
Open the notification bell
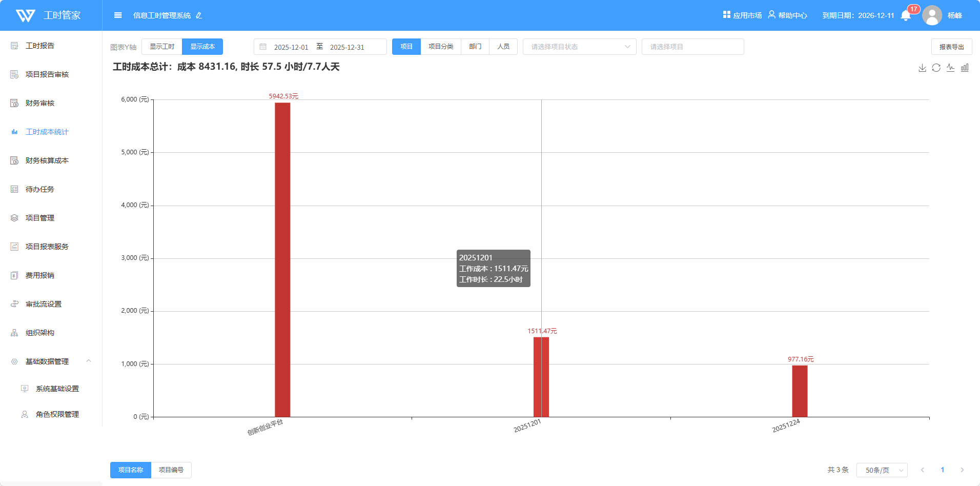[x=906, y=15]
